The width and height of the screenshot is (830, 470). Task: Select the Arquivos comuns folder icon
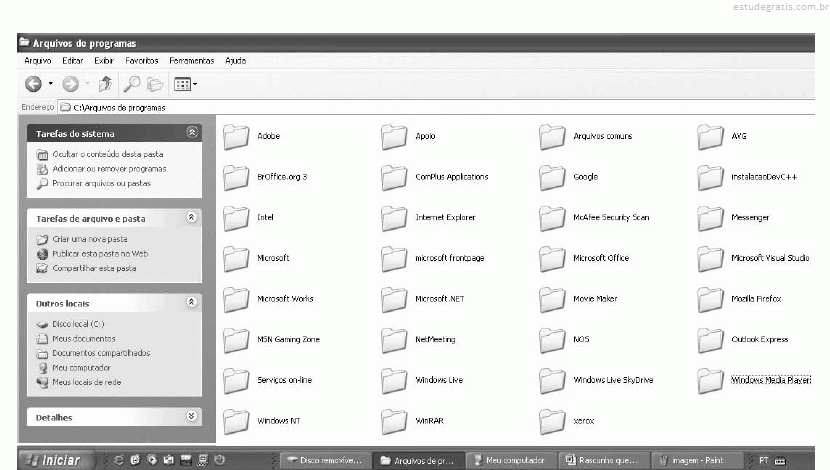tap(552, 137)
